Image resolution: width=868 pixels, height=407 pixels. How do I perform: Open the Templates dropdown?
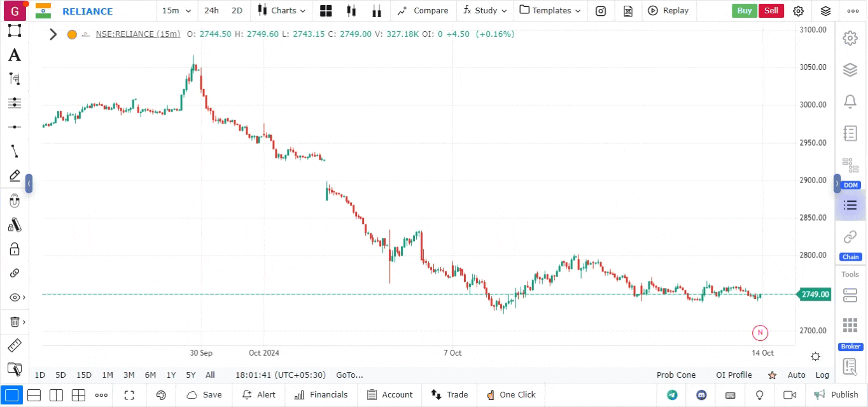coord(550,11)
